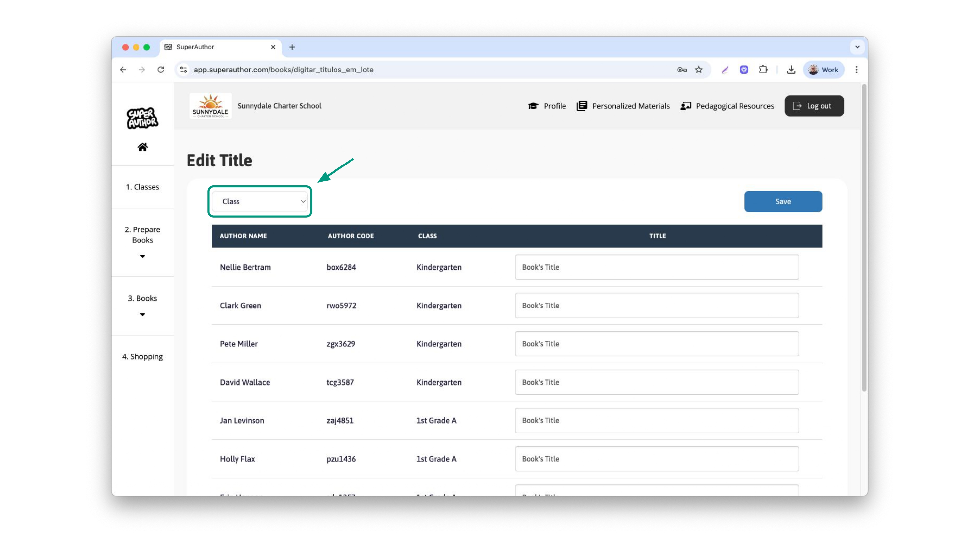Open the Profile menu item

[547, 106]
